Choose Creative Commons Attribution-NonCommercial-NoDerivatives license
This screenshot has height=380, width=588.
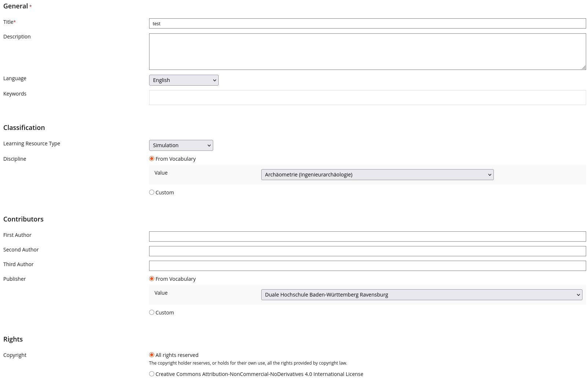click(152, 374)
